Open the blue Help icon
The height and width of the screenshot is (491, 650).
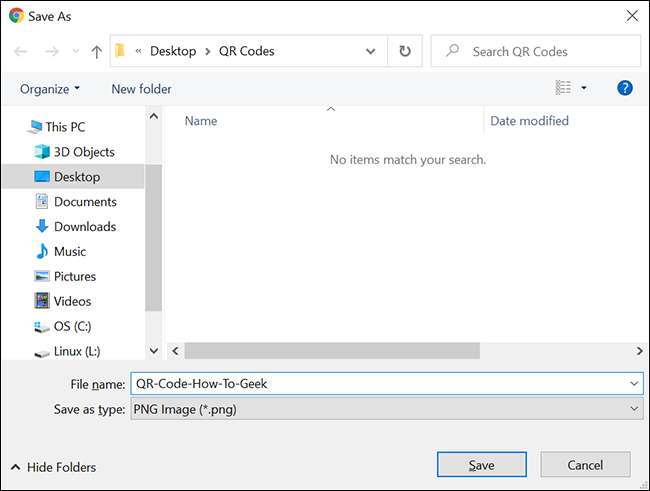tap(625, 88)
